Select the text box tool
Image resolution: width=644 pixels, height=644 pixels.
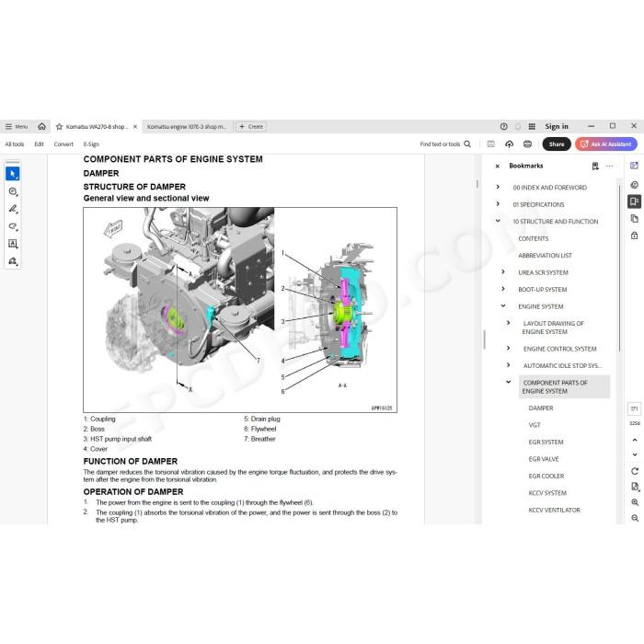pos(13,244)
